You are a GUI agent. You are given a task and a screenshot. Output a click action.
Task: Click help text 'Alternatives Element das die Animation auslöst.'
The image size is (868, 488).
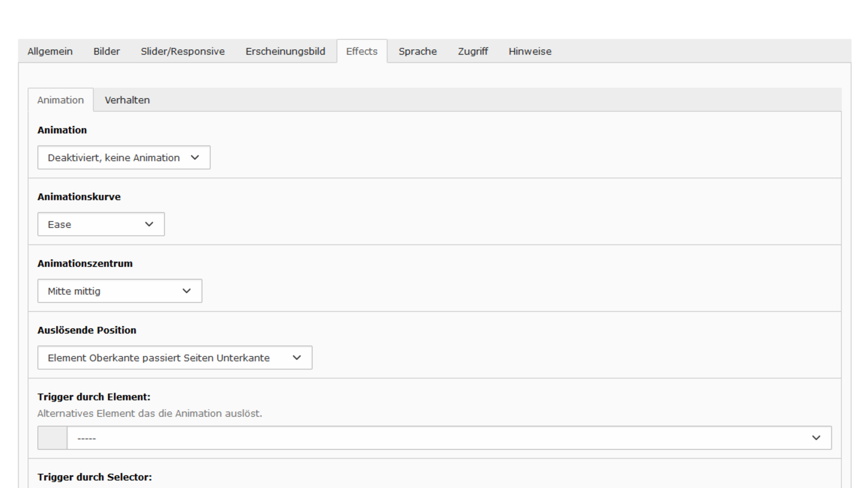pos(150,413)
